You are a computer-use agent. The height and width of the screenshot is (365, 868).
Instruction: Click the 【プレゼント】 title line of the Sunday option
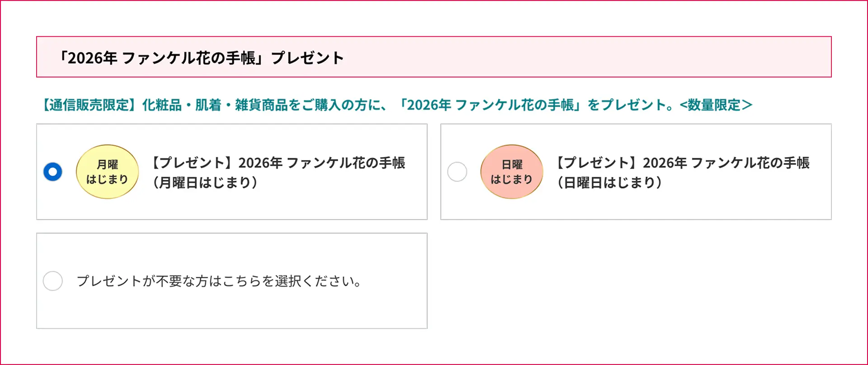[681, 163]
